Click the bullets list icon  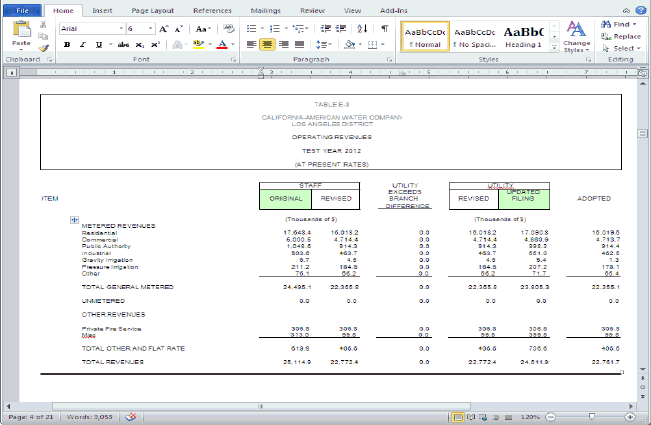tap(252, 29)
